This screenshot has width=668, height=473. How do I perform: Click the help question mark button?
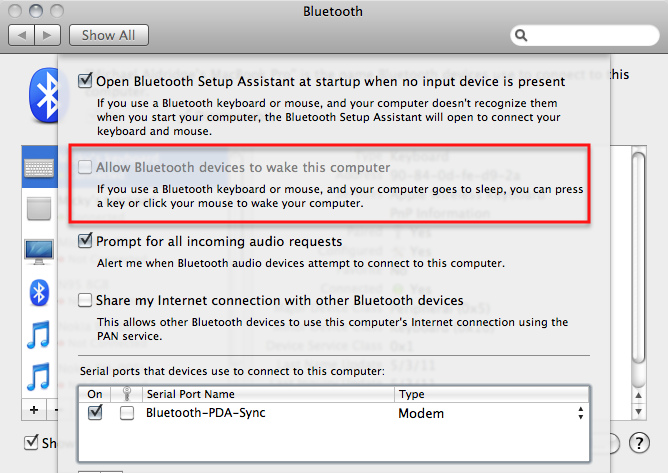(x=640, y=443)
